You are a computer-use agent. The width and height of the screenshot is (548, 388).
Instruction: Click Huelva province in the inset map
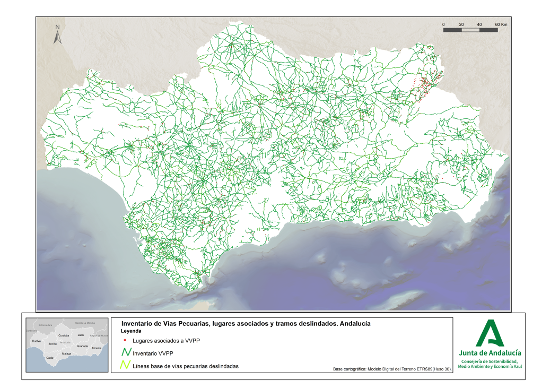click(36, 341)
